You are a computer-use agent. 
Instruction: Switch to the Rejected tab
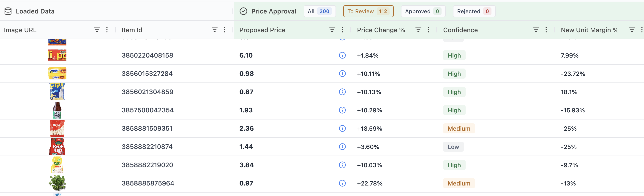pyautogui.click(x=474, y=11)
